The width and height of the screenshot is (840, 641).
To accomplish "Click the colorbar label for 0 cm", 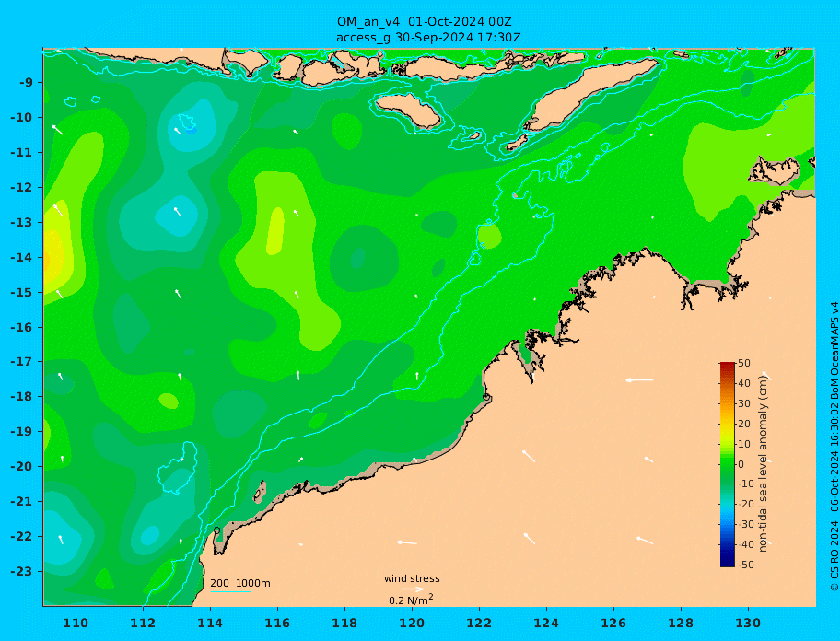I will point(741,464).
